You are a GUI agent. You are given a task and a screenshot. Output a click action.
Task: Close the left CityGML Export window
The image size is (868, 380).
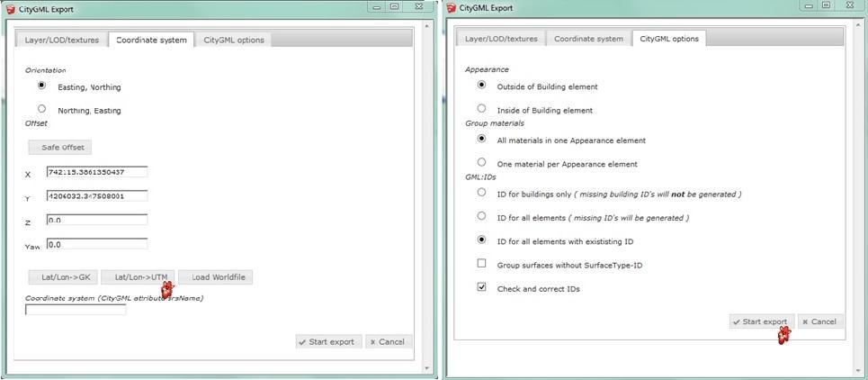coord(419,6)
